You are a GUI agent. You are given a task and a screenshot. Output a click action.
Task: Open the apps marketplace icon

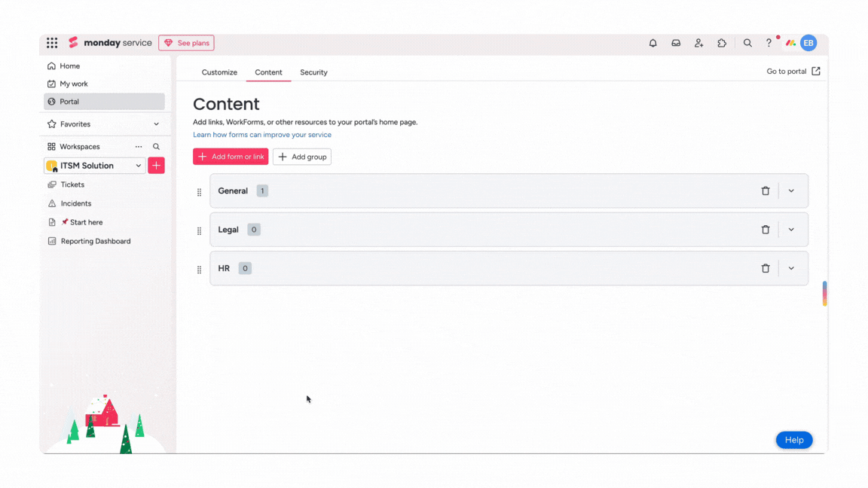click(x=721, y=43)
